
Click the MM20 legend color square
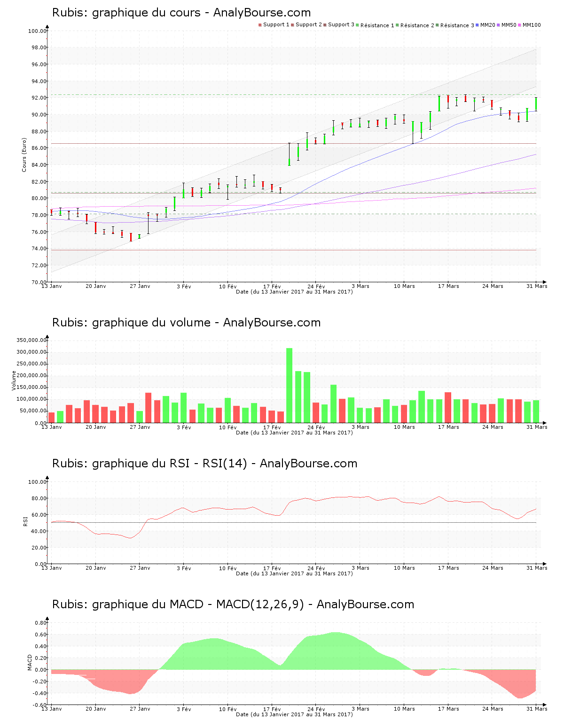pyautogui.click(x=478, y=25)
